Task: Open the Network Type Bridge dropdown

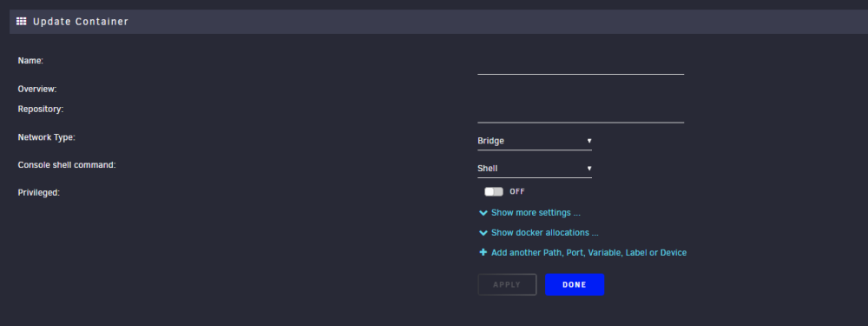Action: 535,141
